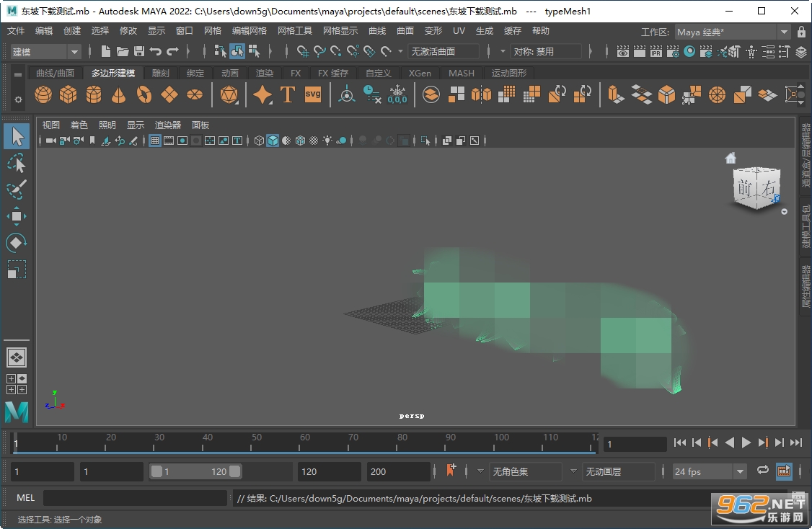Click the home icon above view cube
812x529 pixels.
[731, 158]
